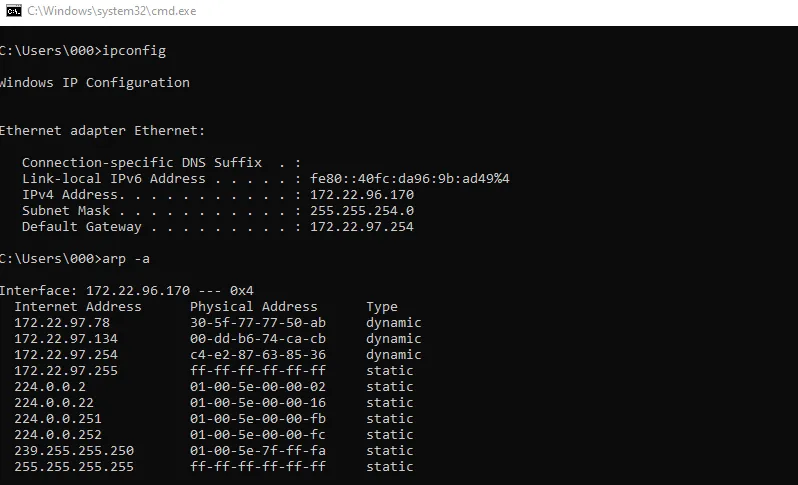Click the MAC address 30-5f-77-77-50-ab
Image resolution: width=798 pixels, height=485 pixels.
[258, 322]
